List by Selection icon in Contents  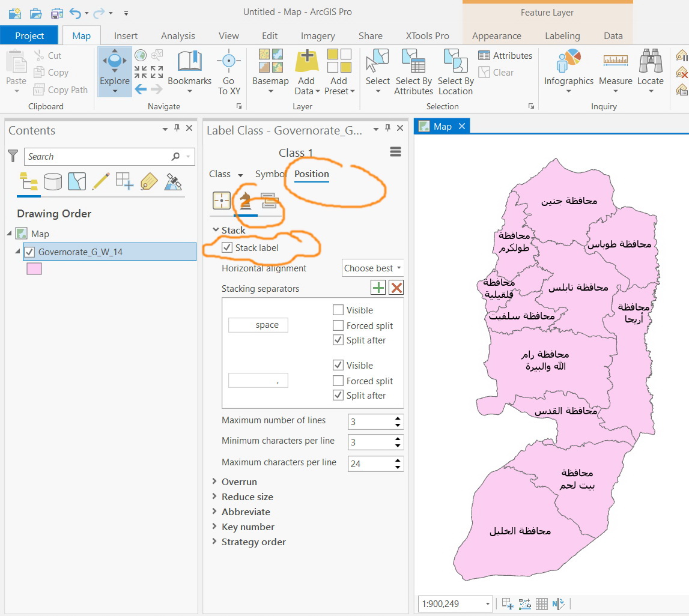coord(77,181)
